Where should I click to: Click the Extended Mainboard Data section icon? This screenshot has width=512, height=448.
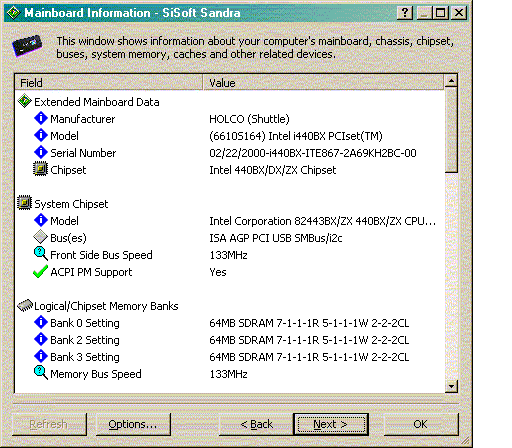[x=24, y=101]
